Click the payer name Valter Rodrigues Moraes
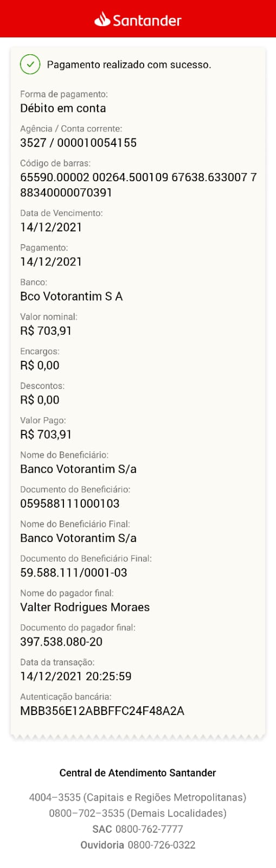This screenshot has height=868, width=276. pos(85,607)
